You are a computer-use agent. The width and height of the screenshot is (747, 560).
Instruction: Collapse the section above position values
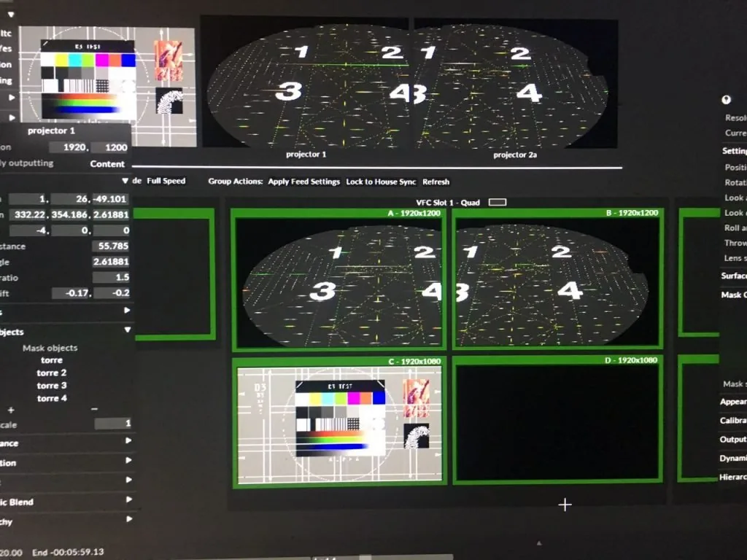125,181
